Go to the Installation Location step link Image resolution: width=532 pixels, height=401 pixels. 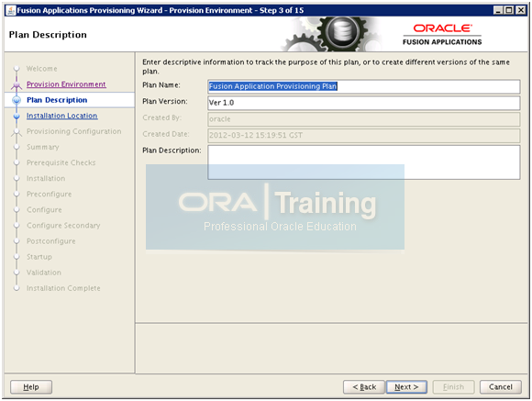click(x=61, y=116)
